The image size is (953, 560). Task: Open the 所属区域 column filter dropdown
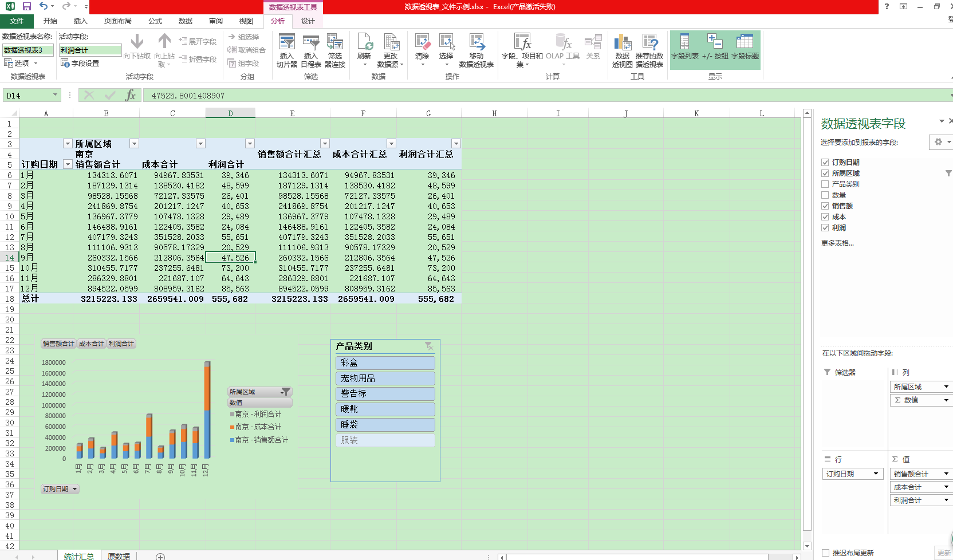[134, 144]
